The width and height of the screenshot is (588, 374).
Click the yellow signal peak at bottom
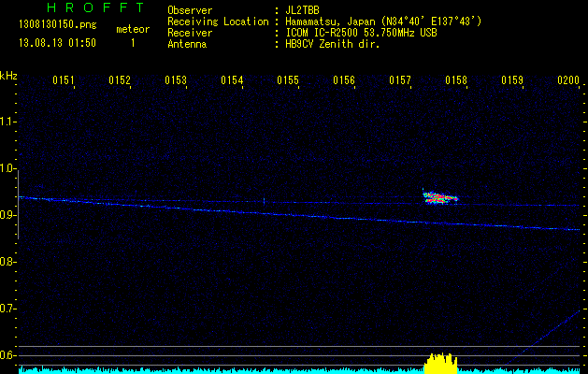coord(440,361)
